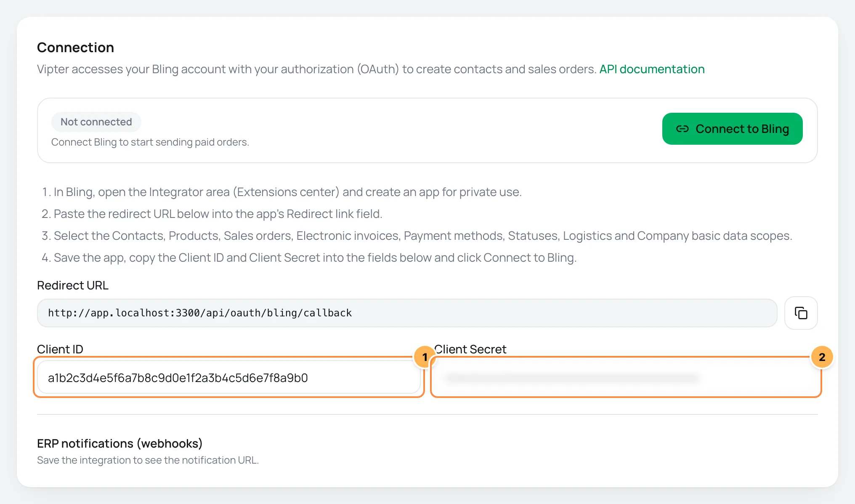Focus the Client ID input field
The height and width of the screenshot is (504, 855).
(229, 377)
